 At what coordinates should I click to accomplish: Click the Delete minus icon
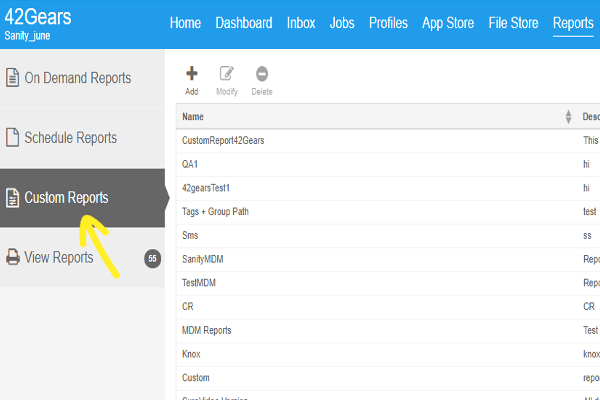(x=262, y=74)
